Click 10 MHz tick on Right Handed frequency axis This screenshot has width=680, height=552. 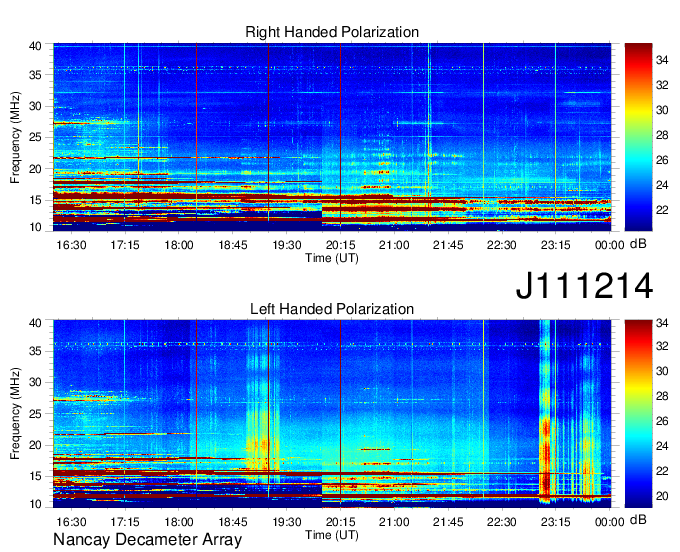point(35,227)
